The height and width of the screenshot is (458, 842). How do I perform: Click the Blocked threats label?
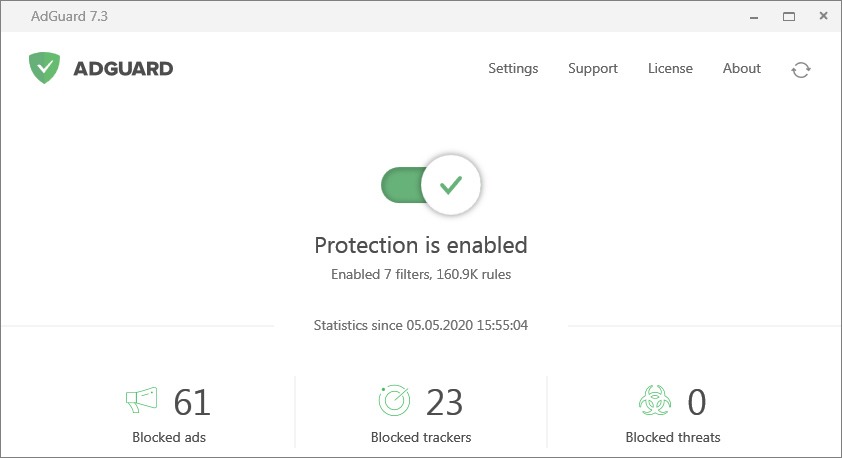click(673, 437)
